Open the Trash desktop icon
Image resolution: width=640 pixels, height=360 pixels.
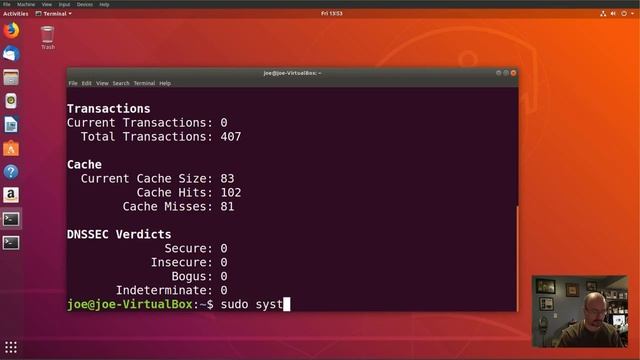[47, 38]
